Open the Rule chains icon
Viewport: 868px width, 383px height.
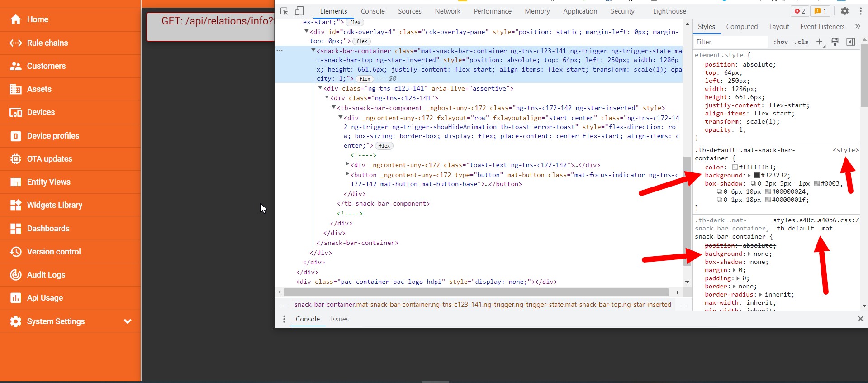point(16,43)
